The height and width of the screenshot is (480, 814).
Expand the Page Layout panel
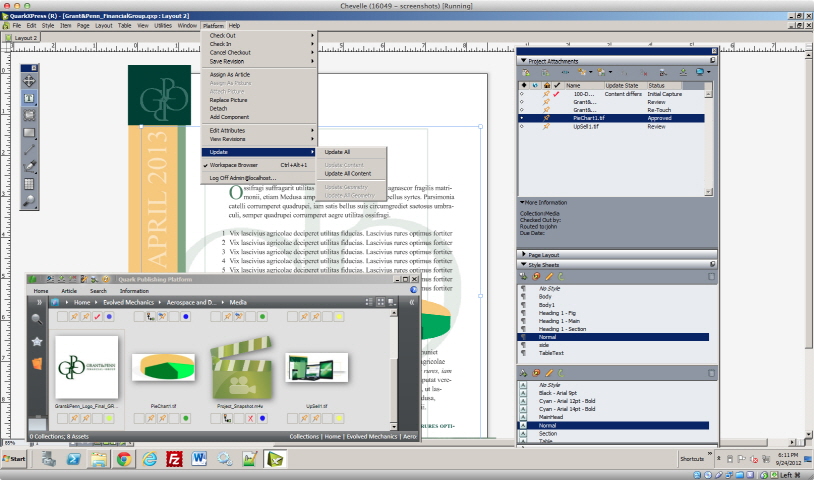[x=524, y=254]
